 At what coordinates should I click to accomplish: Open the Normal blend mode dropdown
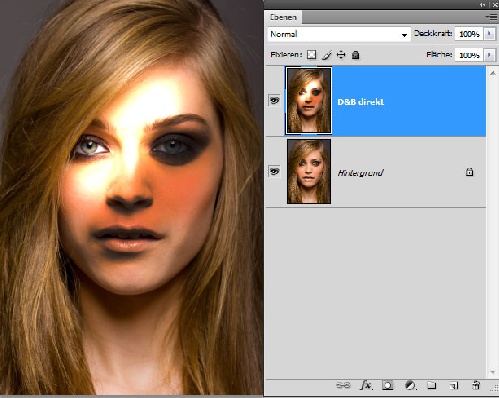tap(339, 34)
